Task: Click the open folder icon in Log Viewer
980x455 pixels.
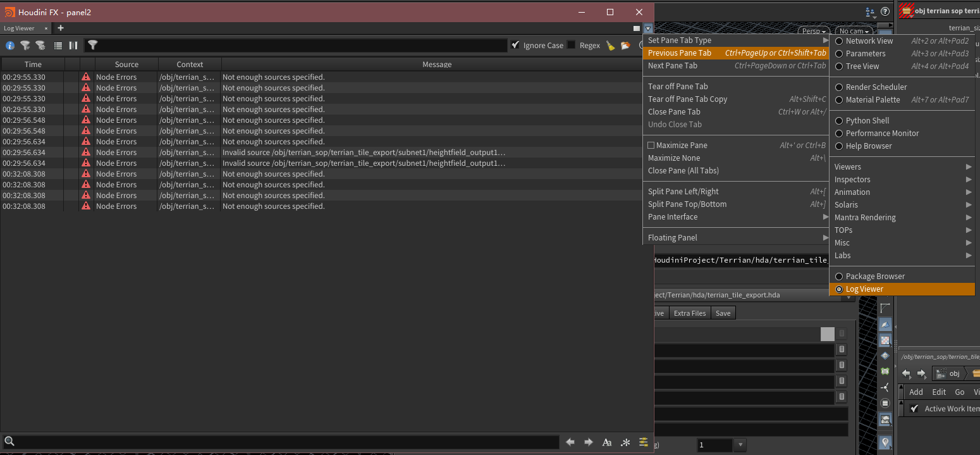Action: (625, 46)
